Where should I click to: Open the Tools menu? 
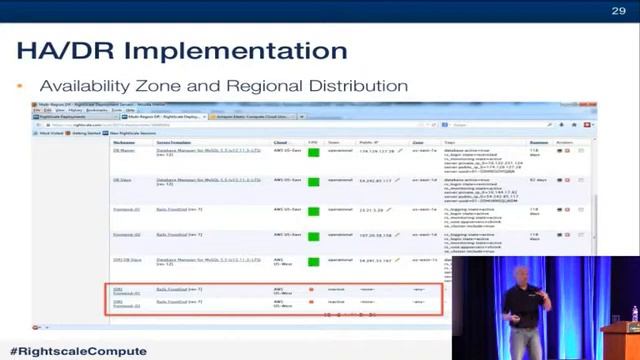point(117,110)
